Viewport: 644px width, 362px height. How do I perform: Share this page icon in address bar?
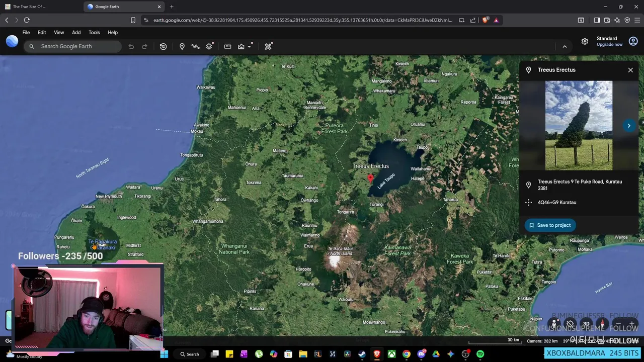click(473, 20)
